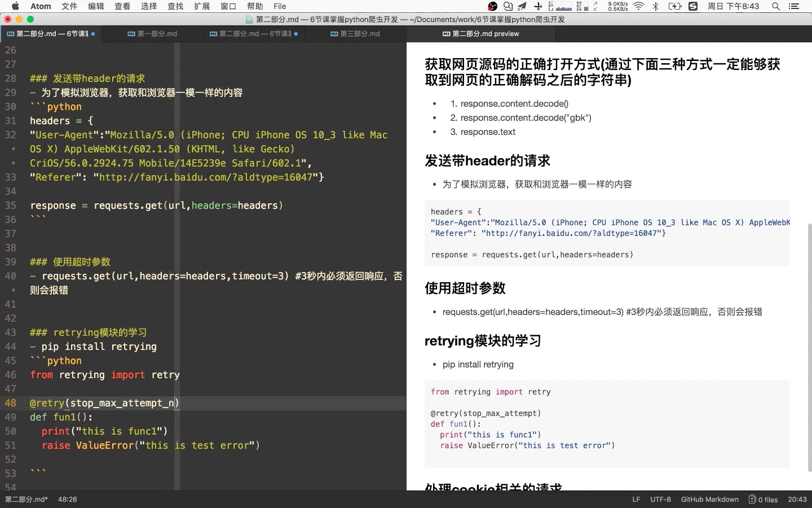Click the paper plane menu bar icon

point(521,7)
